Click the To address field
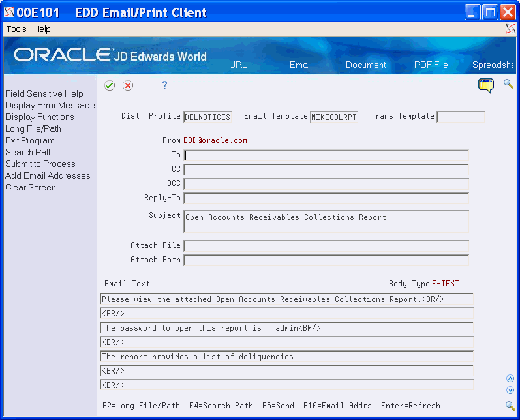This screenshot has width=520, height=420. [326, 155]
